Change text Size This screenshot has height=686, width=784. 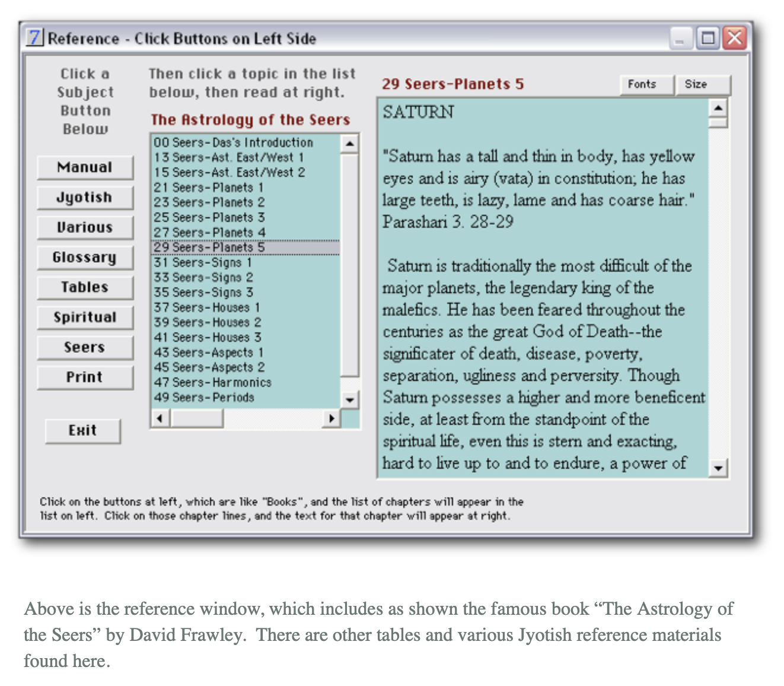(x=696, y=84)
